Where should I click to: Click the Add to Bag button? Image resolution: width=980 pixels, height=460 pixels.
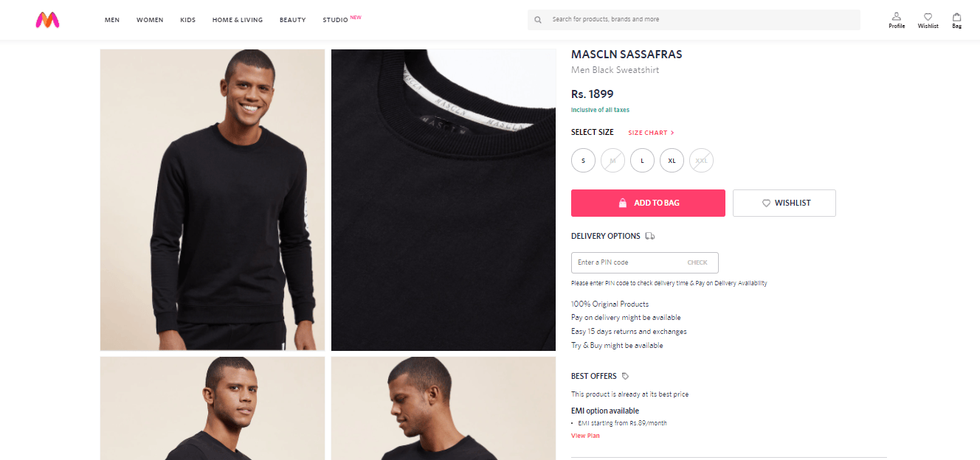point(648,203)
